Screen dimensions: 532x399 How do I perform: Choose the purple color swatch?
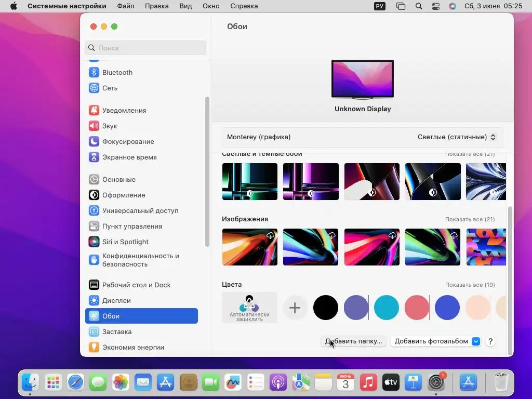356,308
